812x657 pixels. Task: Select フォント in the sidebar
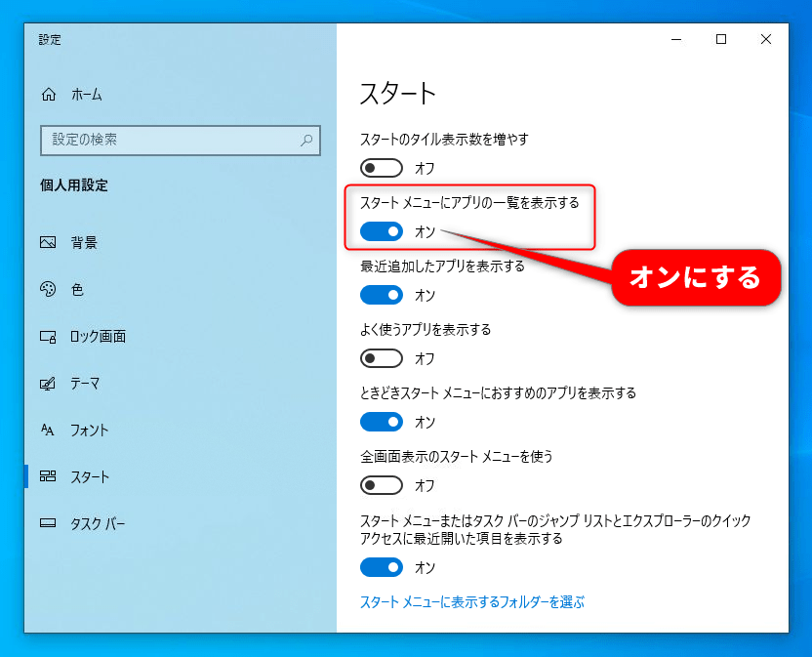coord(90,431)
